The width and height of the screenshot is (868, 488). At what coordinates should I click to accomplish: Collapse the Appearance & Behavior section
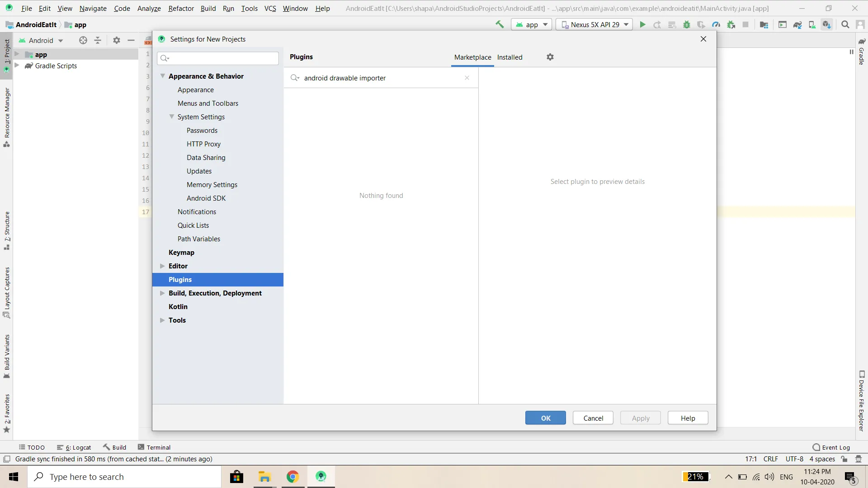pos(163,76)
